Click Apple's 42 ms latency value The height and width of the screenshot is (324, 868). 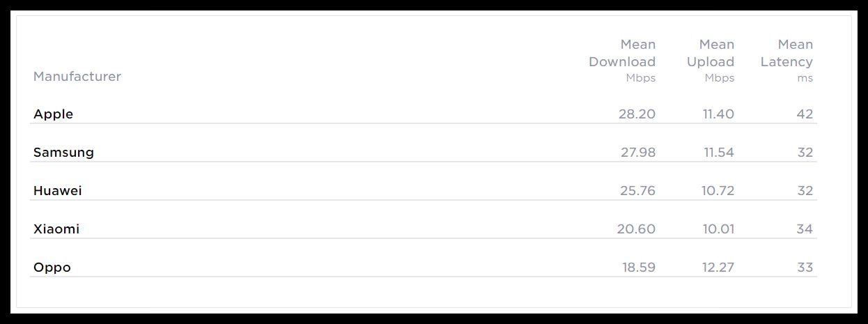click(x=805, y=114)
